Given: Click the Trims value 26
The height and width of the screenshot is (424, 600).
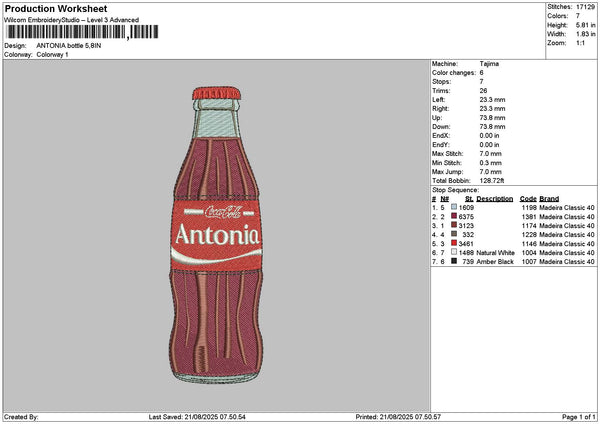Looking at the screenshot, I should [x=483, y=91].
